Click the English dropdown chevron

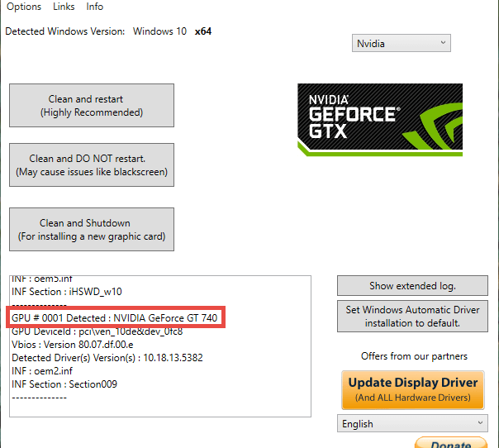(x=480, y=423)
